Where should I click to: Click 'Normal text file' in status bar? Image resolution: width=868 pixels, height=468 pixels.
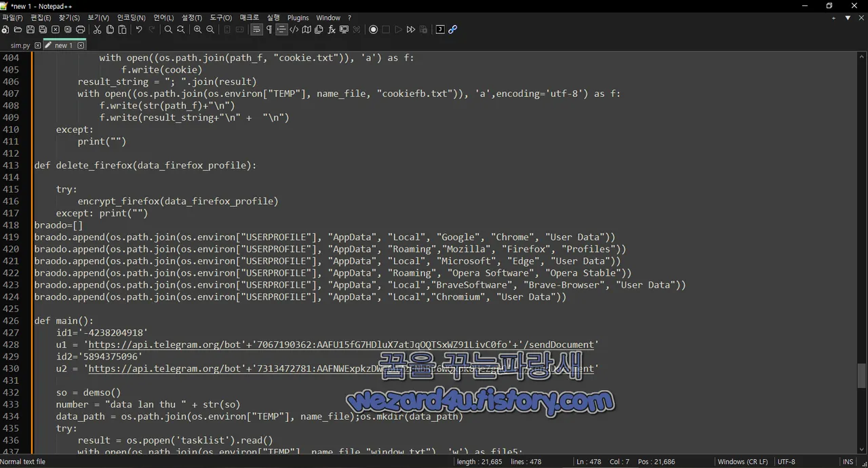(x=23, y=462)
